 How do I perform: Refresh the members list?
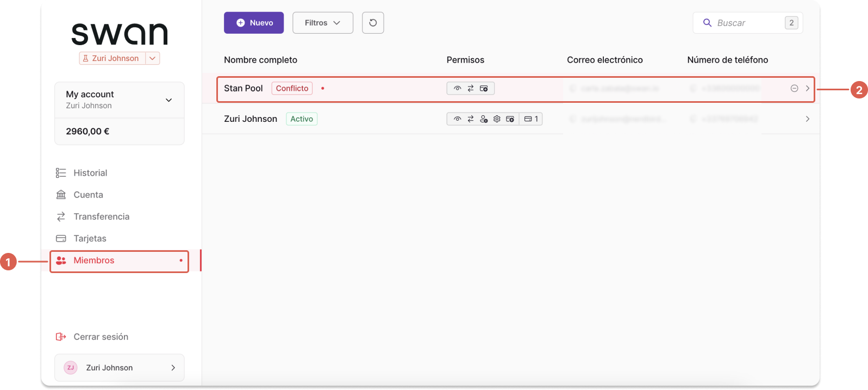coord(373,23)
